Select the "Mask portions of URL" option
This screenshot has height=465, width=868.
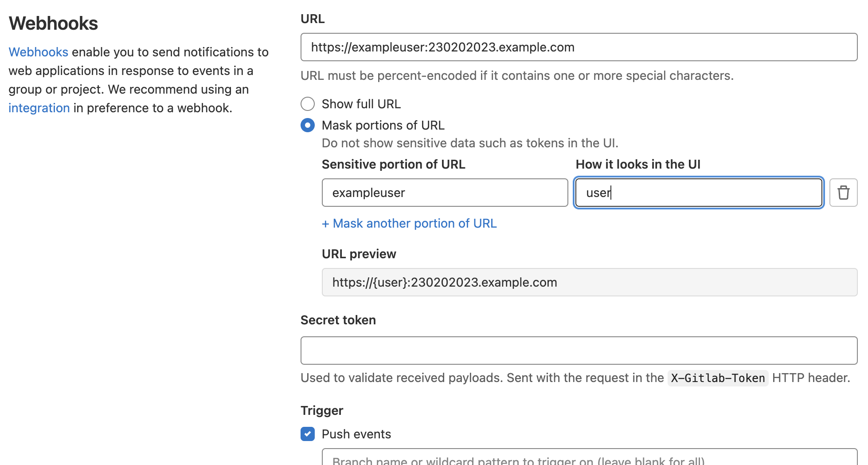[307, 125]
